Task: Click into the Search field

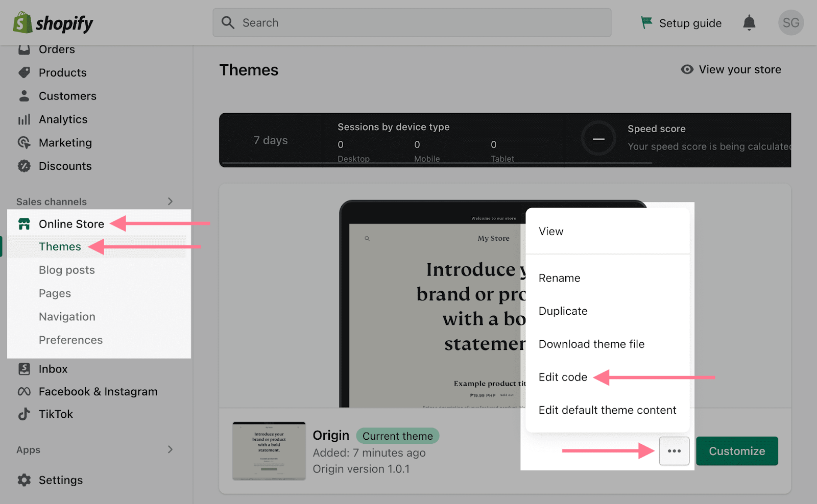Action: point(412,23)
